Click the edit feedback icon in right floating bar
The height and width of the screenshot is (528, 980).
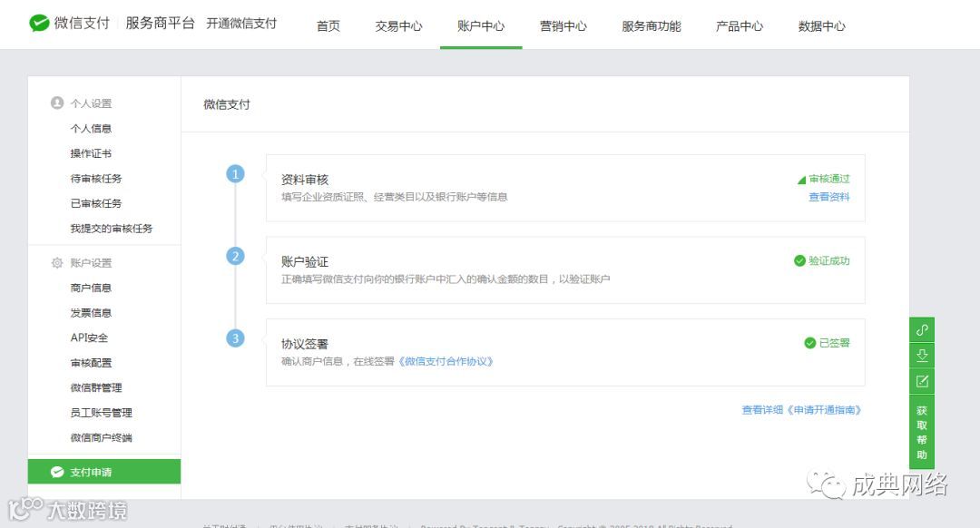click(922, 381)
